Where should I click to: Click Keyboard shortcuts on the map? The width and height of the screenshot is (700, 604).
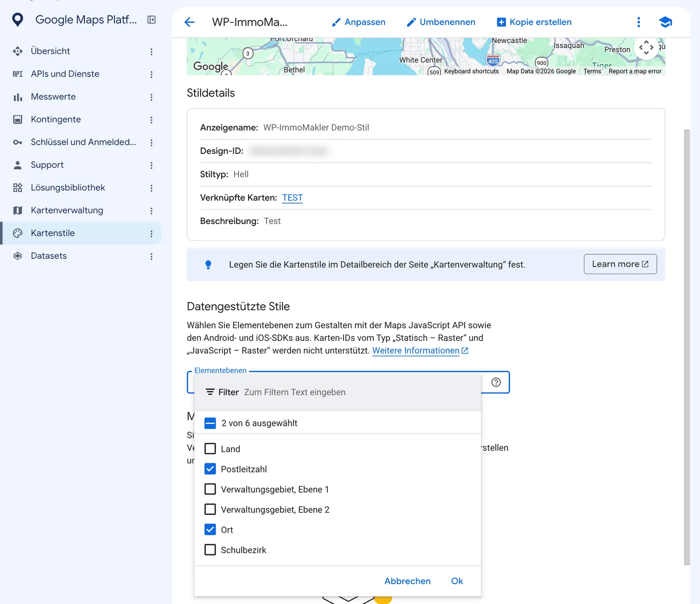471,71
